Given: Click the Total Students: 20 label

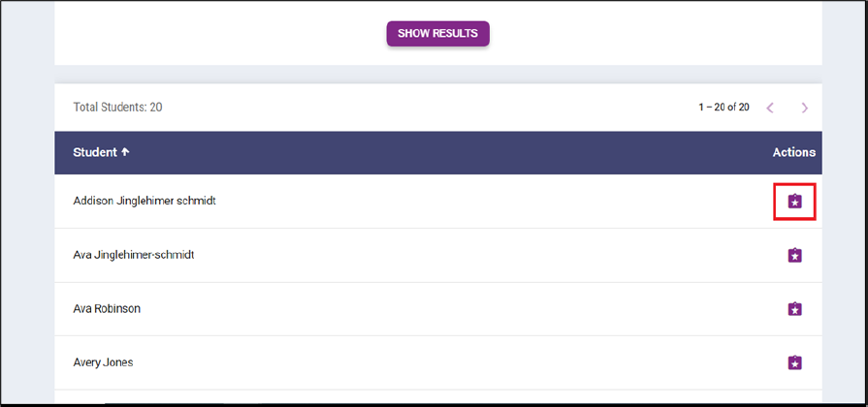Looking at the screenshot, I should tap(117, 108).
